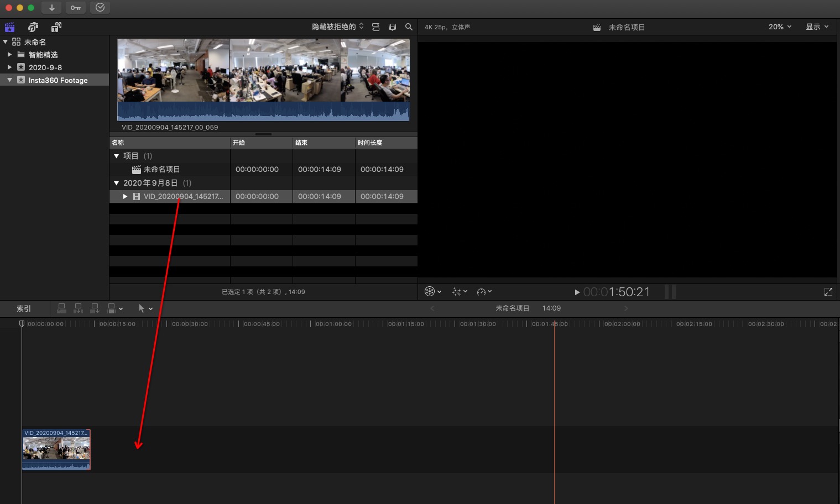Sort by the 时间长度 column header

(x=387, y=143)
